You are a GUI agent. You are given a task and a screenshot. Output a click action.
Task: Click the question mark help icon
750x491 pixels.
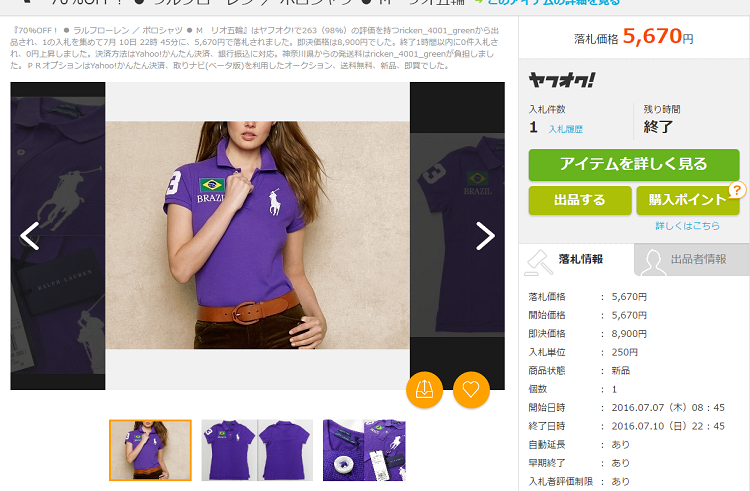click(x=737, y=190)
